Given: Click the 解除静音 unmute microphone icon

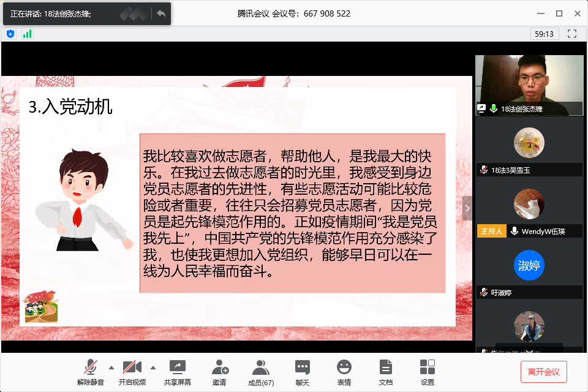Looking at the screenshot, I should coord(91,367).
